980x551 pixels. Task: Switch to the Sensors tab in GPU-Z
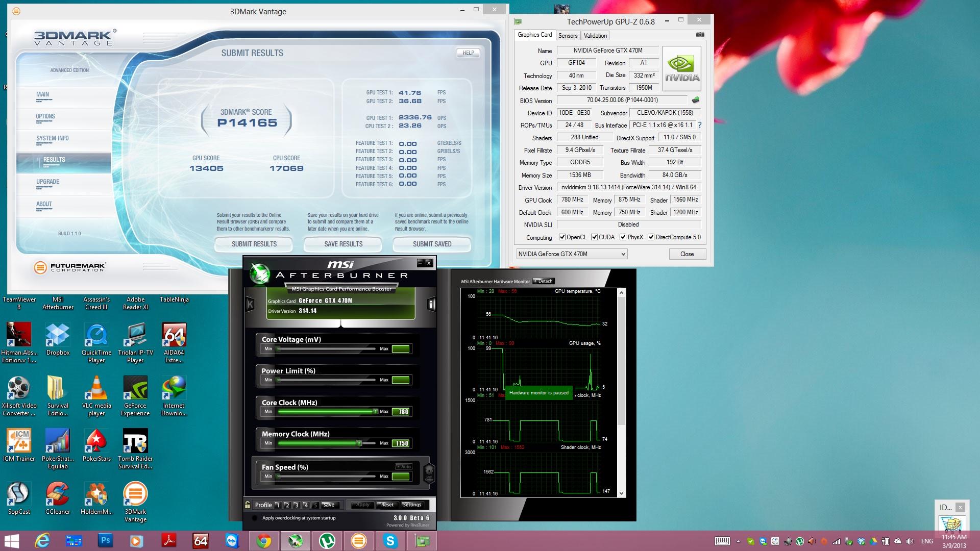tap(568, 35)
